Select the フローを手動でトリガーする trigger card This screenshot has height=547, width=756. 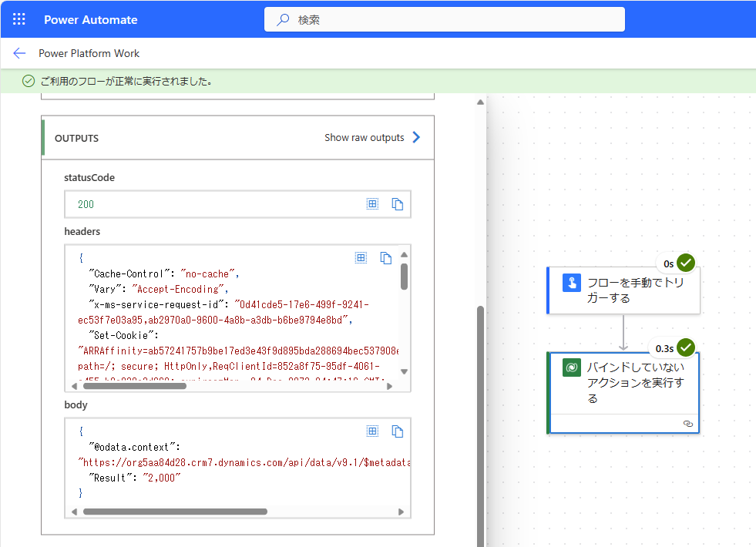point(623,290)
